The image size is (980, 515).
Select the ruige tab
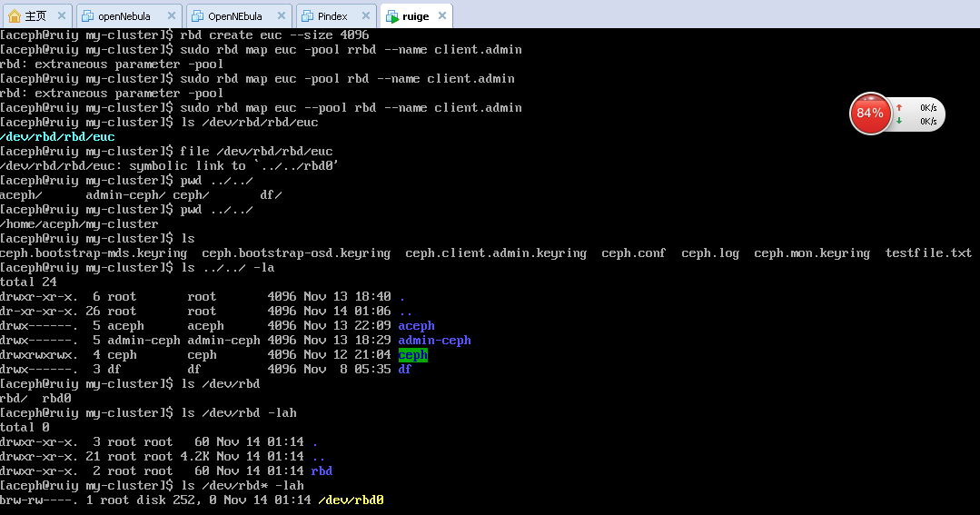(416, 16)
